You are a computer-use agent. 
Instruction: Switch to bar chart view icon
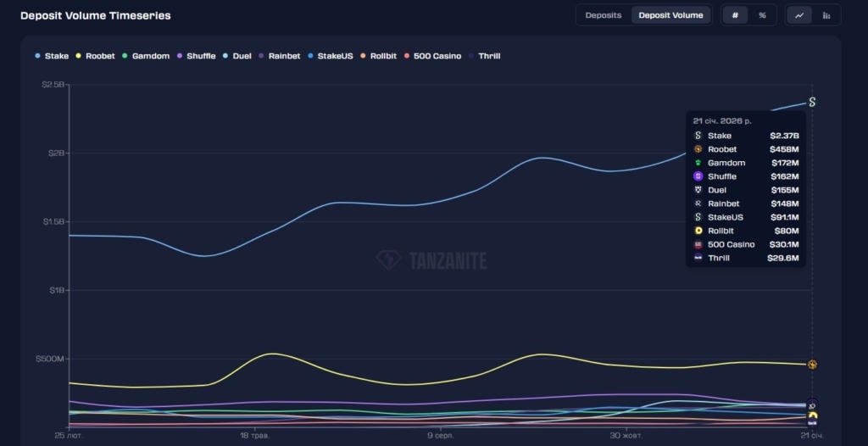click(826, 15)
